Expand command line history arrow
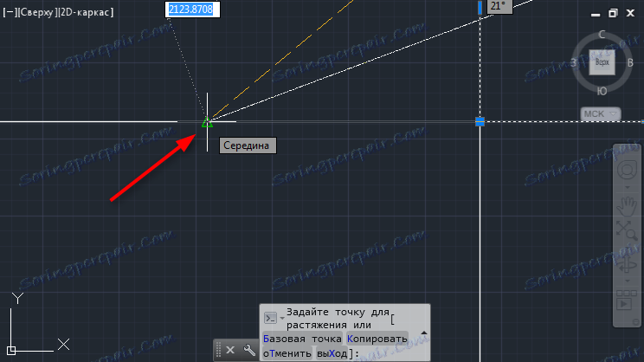The width and height of the screenshot is (644, 362). coord(424,333)
